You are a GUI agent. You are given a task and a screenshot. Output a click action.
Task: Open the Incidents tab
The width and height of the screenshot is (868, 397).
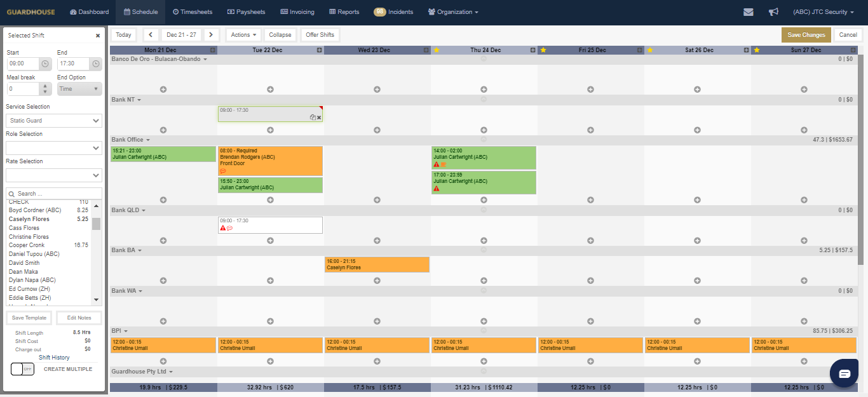[393, 12]
